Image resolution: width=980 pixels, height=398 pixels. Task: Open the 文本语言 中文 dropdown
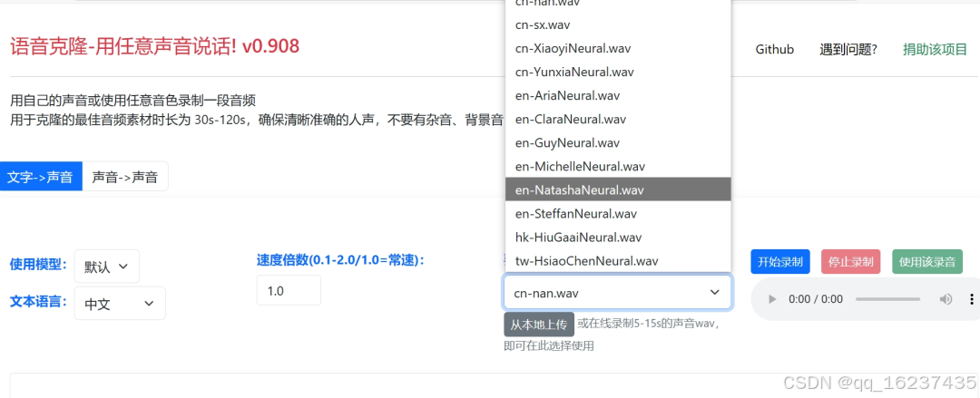click(x=120, y=303)
